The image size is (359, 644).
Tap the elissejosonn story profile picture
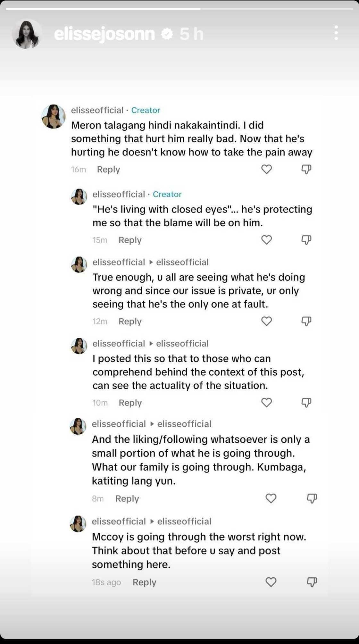pos(27,34)
